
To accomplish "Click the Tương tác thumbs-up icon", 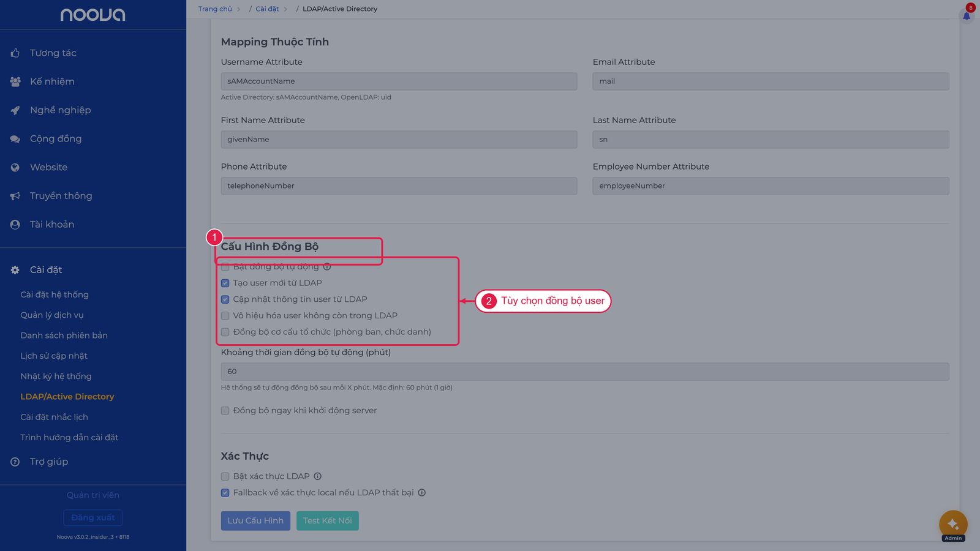I will tap(15, 53).
